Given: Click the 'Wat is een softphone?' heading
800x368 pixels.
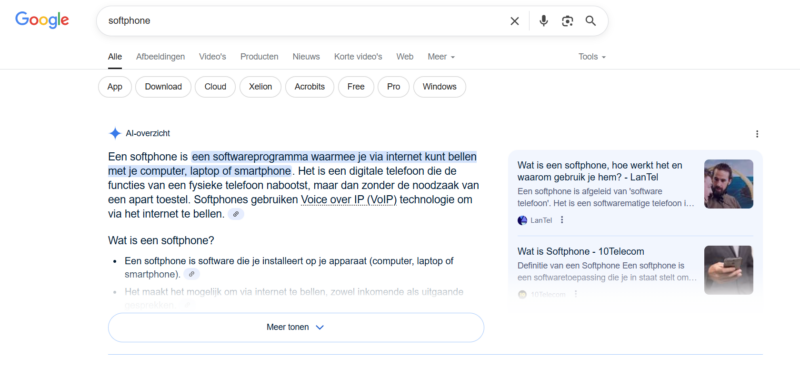Looking at the screenshot, I should (x=161, y=240).
